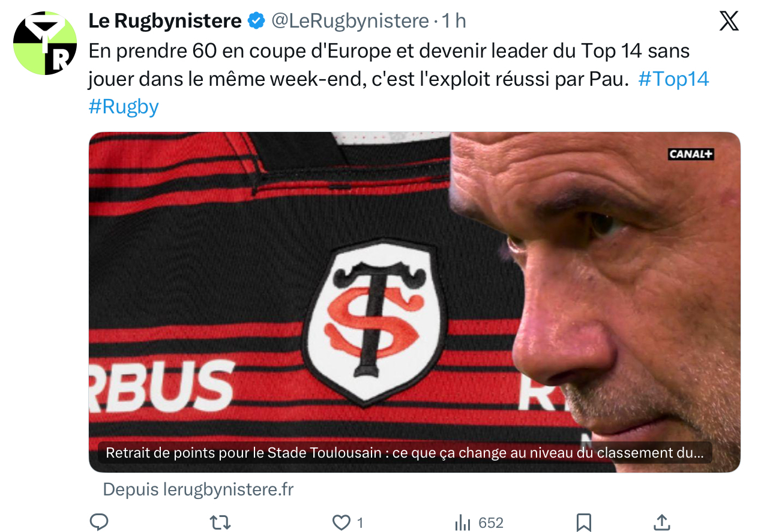The width and height of the screenshot is (779, 532).
Task: Open the #Top14 hashtag
Action: (673, 79)
